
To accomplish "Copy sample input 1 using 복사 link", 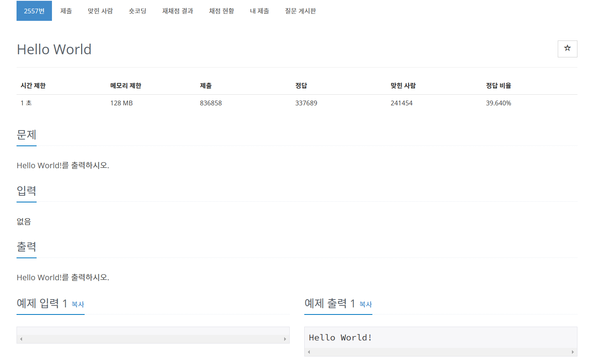I will [x=77, y=305].
